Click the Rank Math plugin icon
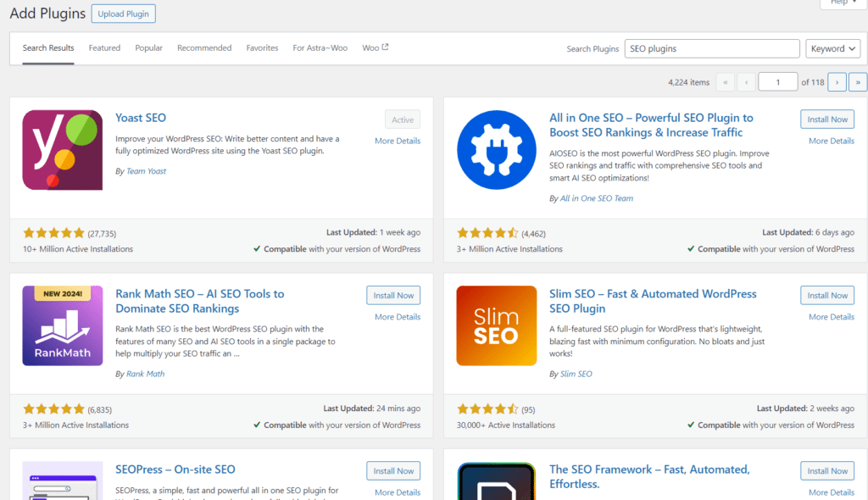 point(63,325)
